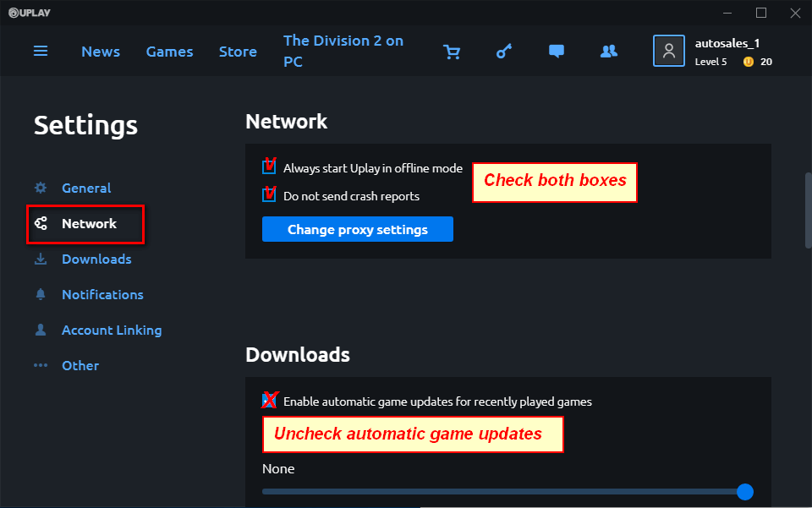Click the gold Uplay coin icon
Viewport: 812px width, 508px height.
point(748,62)
